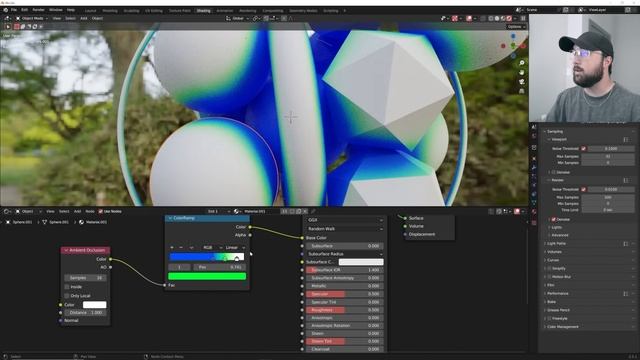Image resolution: width=640 pixels, height=360 pixels.
Task: Click the Blender logo icon
Action: [5, 10]
